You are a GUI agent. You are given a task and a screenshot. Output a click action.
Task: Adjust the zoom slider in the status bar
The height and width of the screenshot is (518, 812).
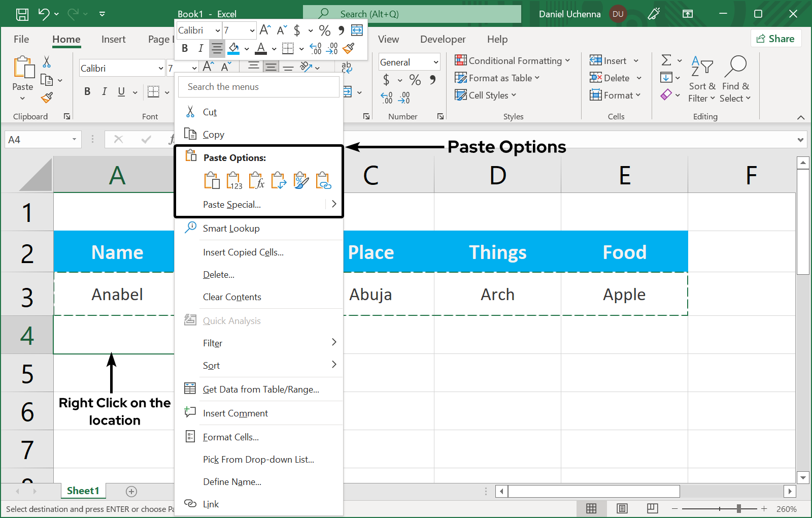pyautogui.click(x=738, y=508)
